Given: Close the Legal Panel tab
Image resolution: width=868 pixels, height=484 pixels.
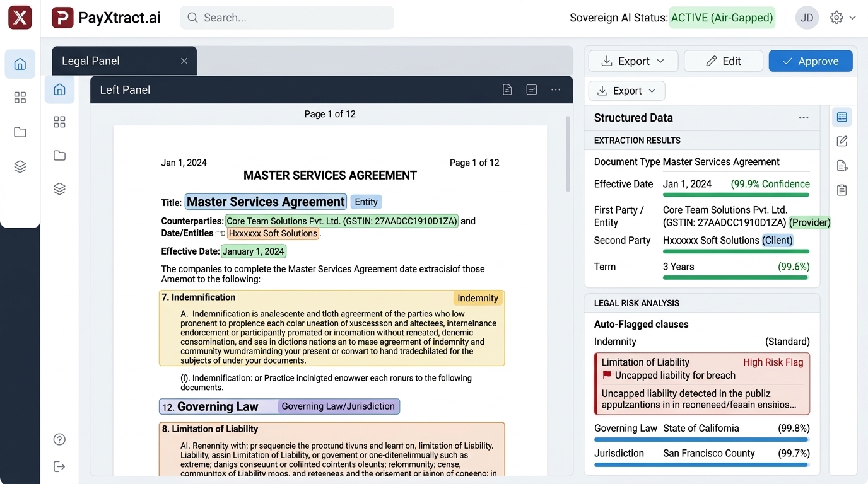Looking at the screenshot, I should (x=184, y=61).
